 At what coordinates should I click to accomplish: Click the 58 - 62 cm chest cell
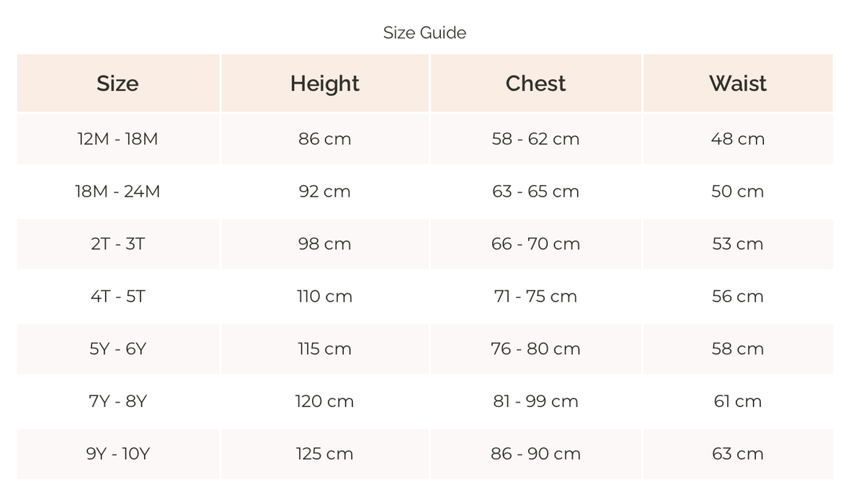tap(535, 139)
